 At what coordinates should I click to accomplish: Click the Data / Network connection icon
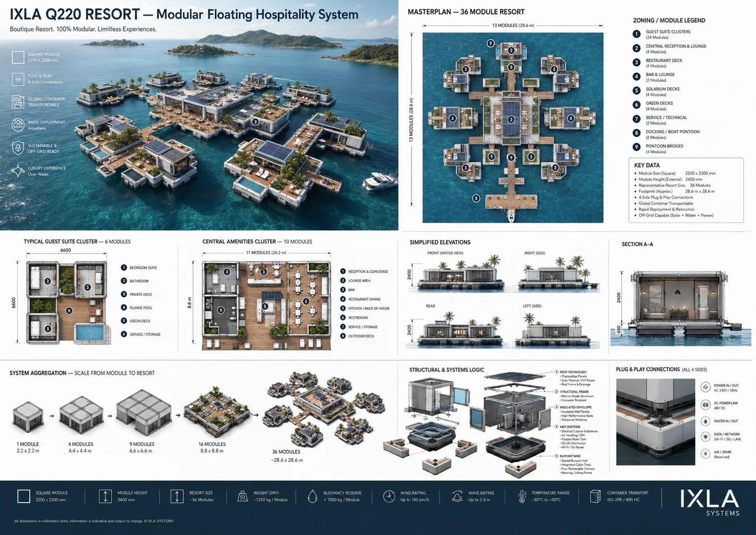(x=705, y=437)
